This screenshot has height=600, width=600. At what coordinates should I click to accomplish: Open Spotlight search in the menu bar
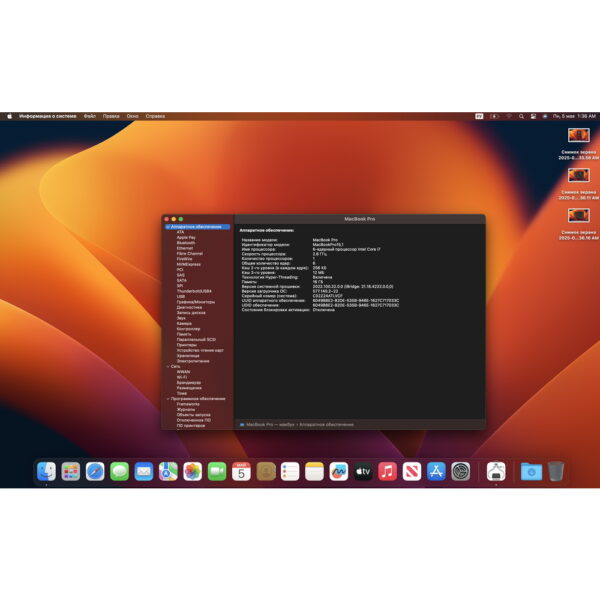521,116
